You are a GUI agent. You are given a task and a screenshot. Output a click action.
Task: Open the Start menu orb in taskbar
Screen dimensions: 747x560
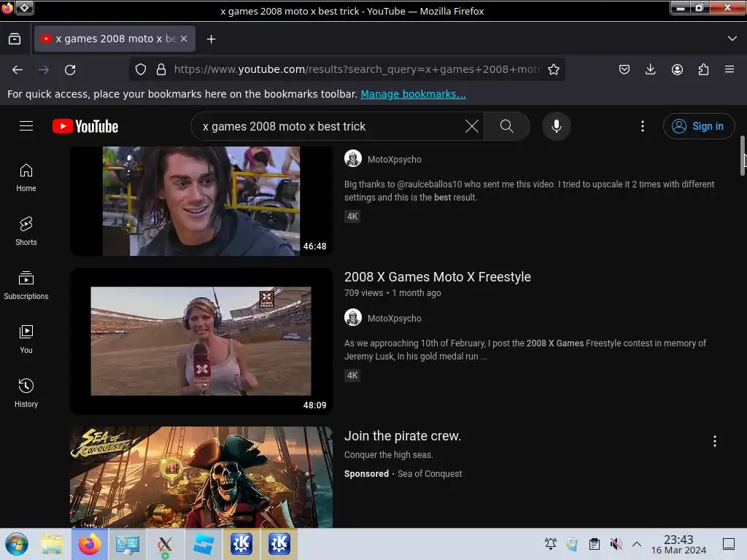18,544
